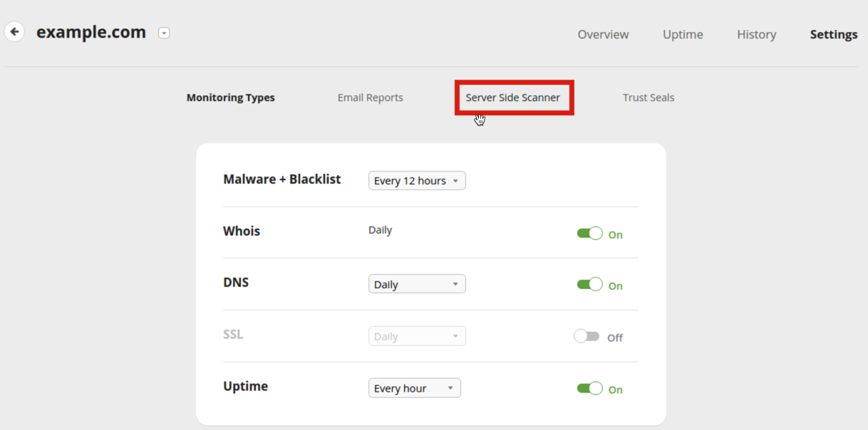Change the Uptime check interval dropdown
Viewport: 868px width, 430px height.
pos(414,388)
